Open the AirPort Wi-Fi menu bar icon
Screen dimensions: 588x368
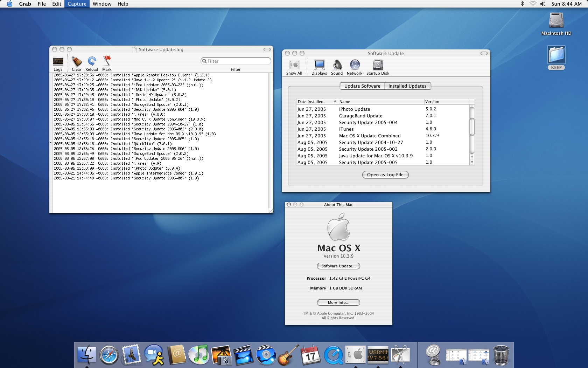click(x=533, y=4)
